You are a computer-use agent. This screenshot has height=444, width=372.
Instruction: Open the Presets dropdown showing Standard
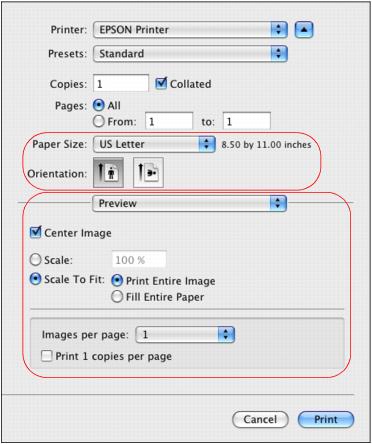[x=190, y=54]
